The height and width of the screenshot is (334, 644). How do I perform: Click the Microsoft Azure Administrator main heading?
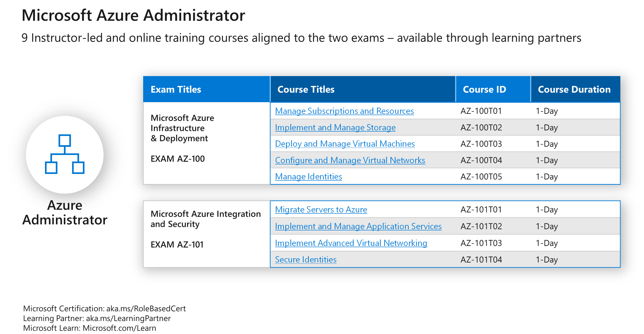click(133, 16)
